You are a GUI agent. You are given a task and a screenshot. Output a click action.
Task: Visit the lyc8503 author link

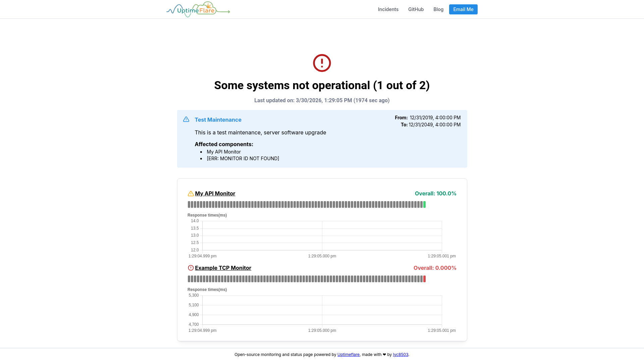point(400,355)
